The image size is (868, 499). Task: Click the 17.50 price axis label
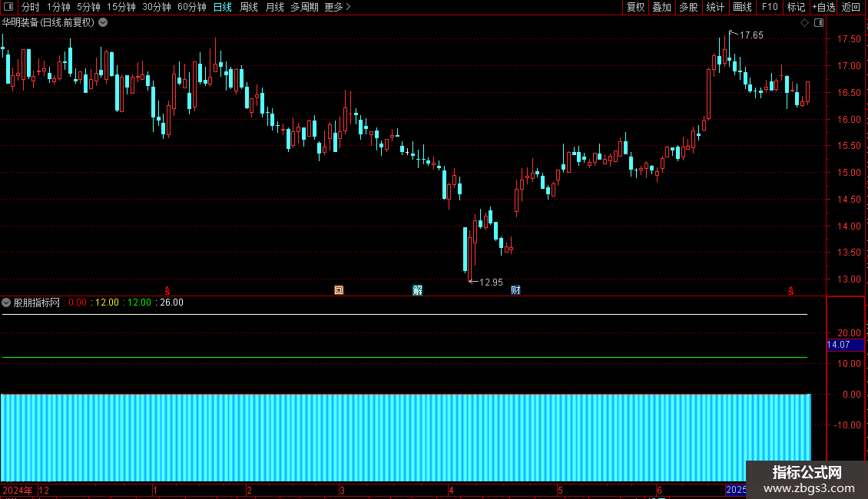849,38
